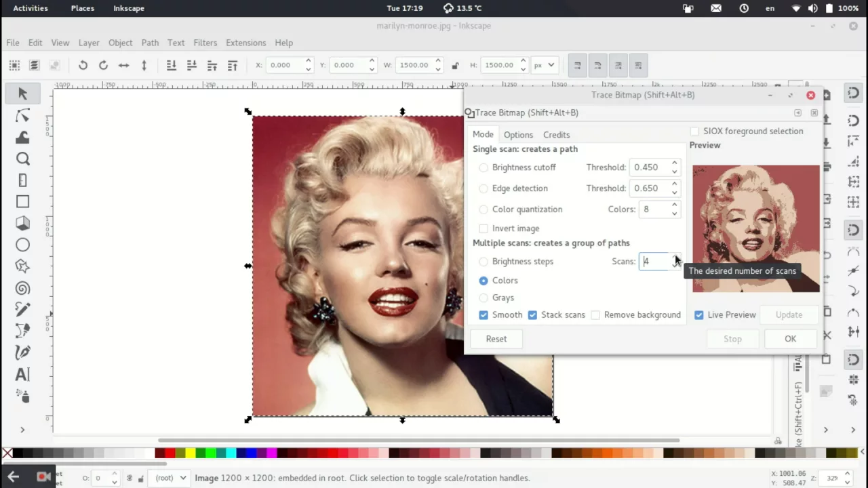Flip selection horizontally
The height and width of the screenshot is (488, 868).
click(123, 65)
